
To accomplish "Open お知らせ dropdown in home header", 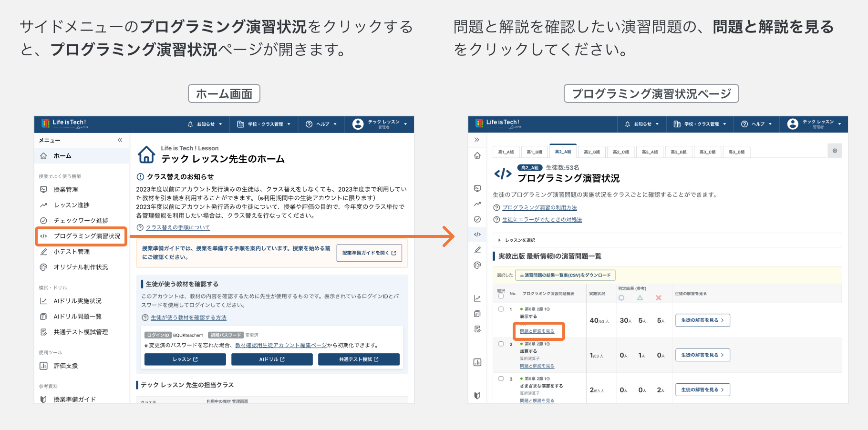I will tap(205, 124).
